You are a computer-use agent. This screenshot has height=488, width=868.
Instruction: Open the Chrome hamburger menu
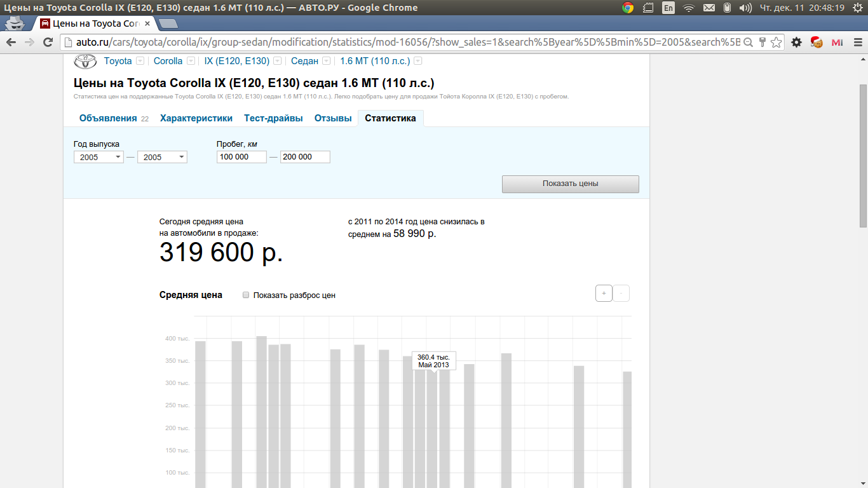(x=857, y=42)
